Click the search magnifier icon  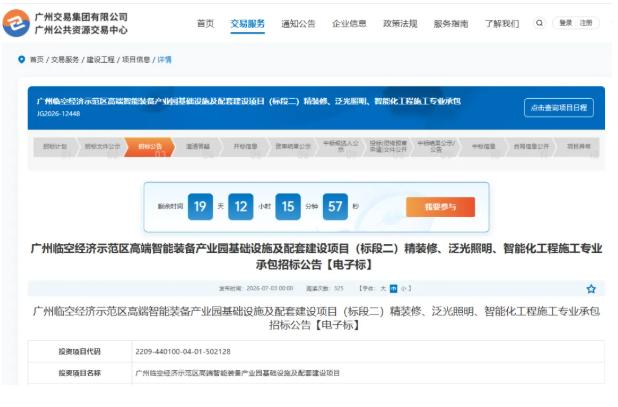(539, 23)
